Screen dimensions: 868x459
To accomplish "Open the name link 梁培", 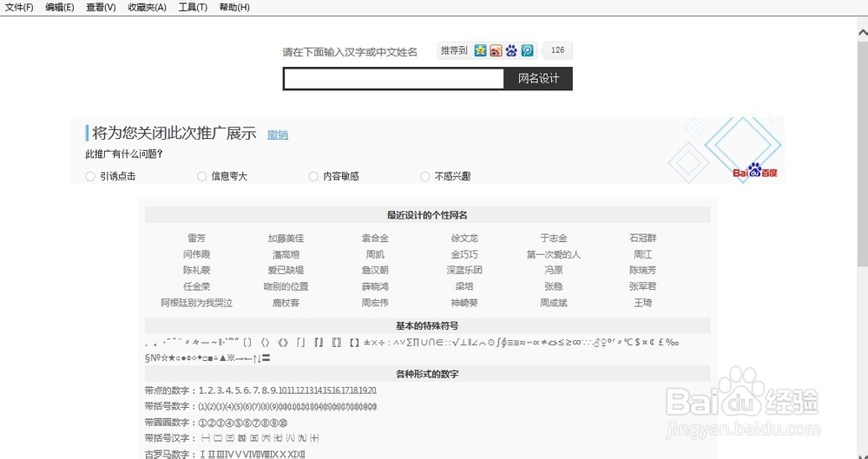I will point(464,287).
